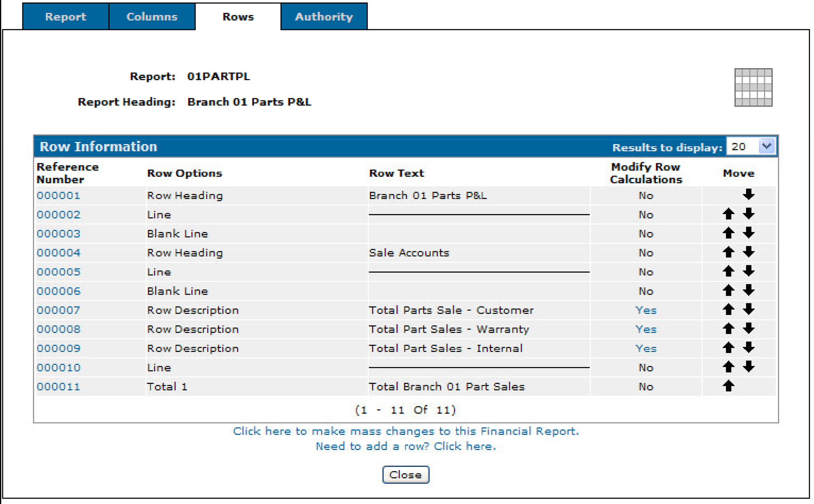This screenshot has width=814, height=504.
Task: Move Sale Accounts row down
Action: coord(749,252)
